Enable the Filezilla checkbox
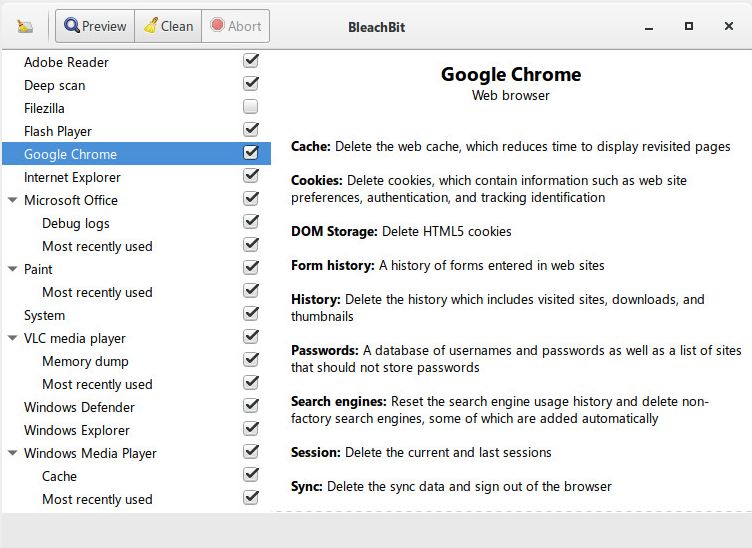752x548 pixels. point(250,106)
